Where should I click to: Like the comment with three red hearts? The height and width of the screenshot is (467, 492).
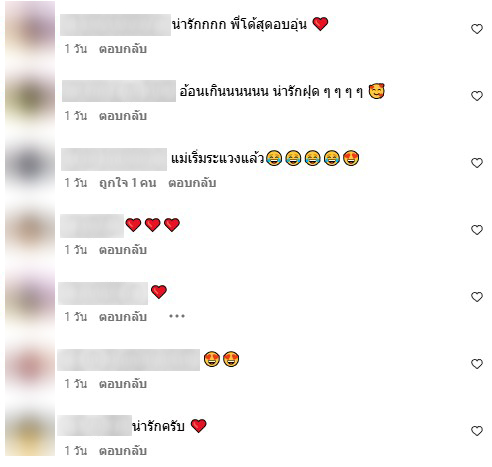pos(477,230)
